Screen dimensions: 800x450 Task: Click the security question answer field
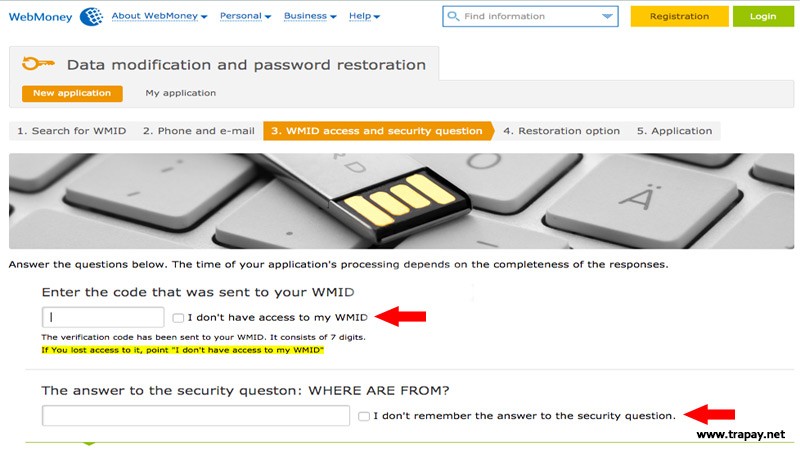(196, 416)
